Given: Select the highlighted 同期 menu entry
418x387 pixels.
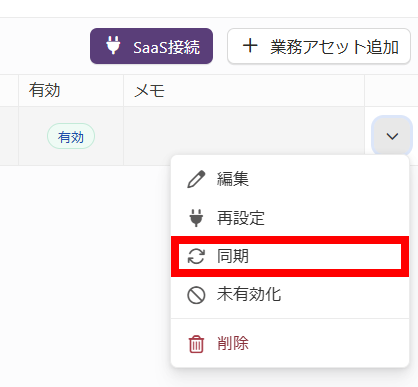Looking at the screenshot, I should pyautogui.click(x=290, y=256).
